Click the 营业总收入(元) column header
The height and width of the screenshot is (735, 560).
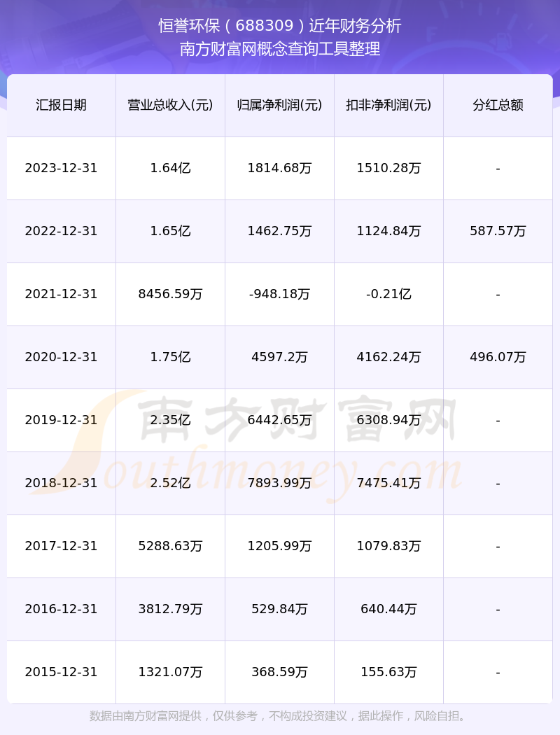click(171, 105)
